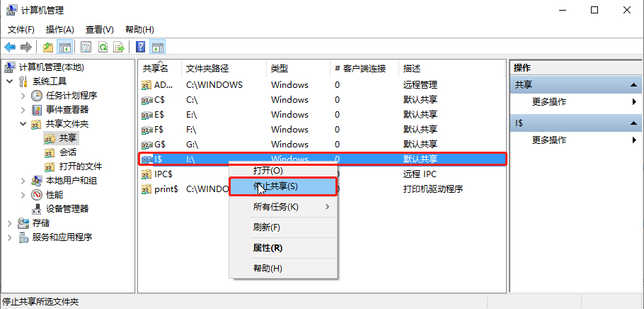Click the Back arrow toolbar icon
Image resolution: width=644 pixels, height=309 pixels.
[10, 47]
